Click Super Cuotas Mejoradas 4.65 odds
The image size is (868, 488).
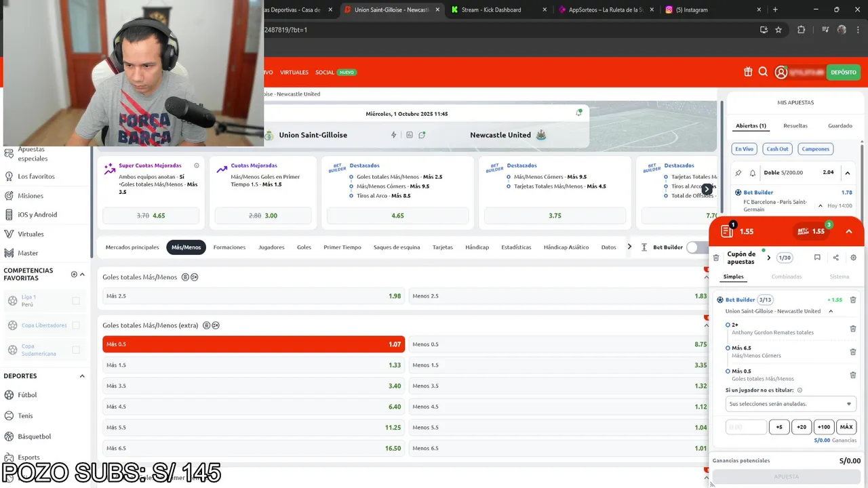tap(151, 216)
